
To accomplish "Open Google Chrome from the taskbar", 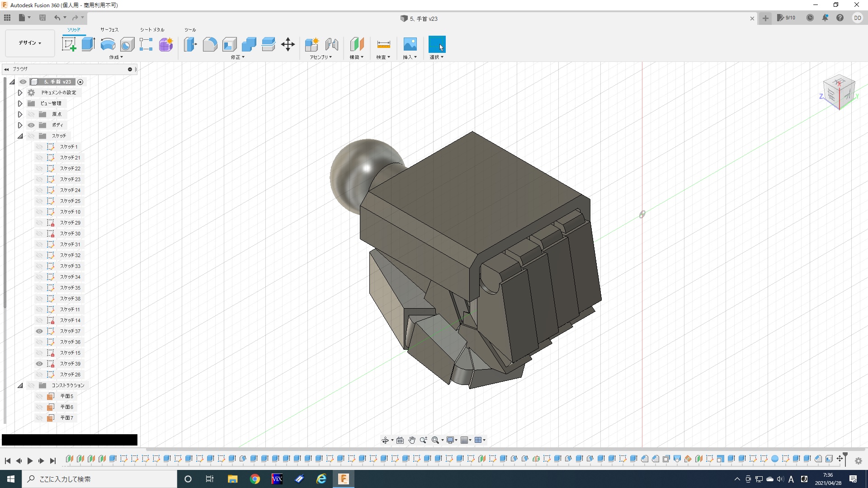I will point(255,479).
